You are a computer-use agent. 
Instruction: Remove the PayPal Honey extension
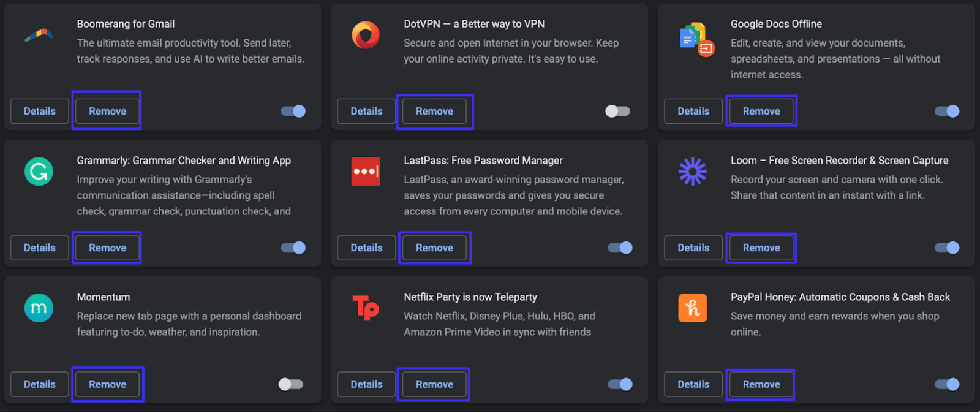(761, 384)
